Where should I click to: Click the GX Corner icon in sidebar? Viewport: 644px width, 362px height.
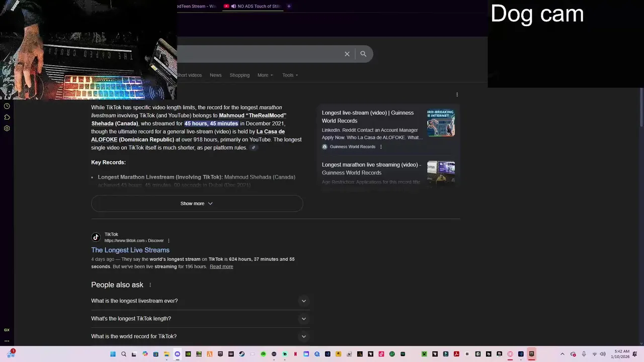click(7, 330)
